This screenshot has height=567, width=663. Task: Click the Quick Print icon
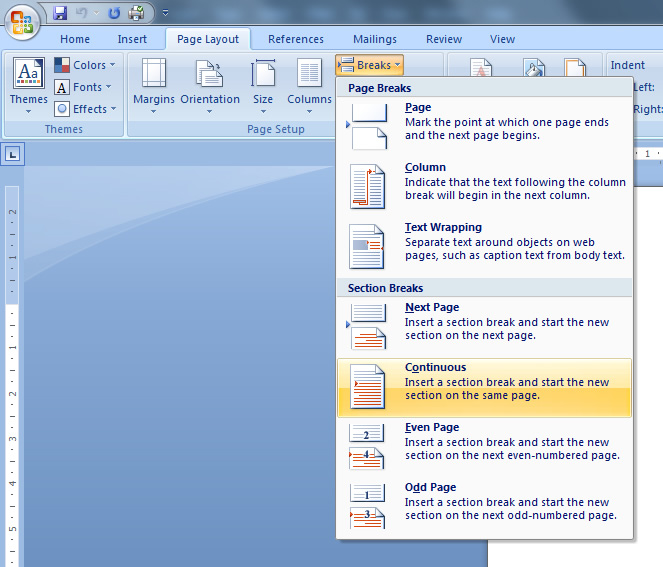(x=136, y=13)
